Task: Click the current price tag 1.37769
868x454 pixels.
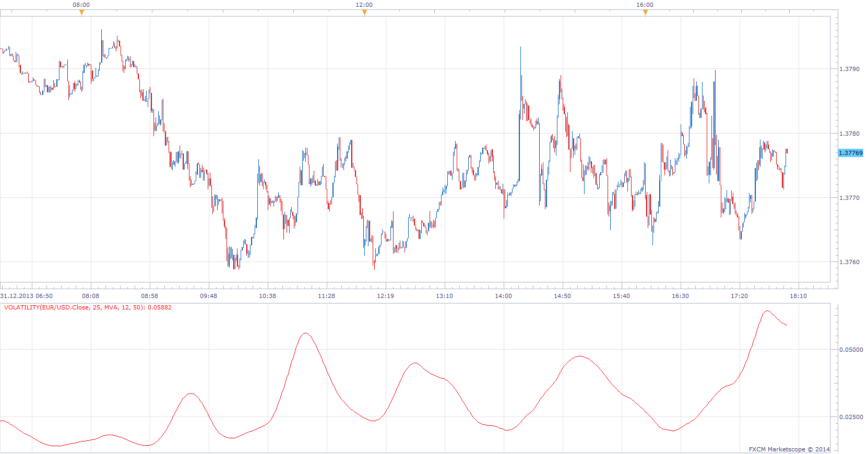Action: click(x=851, y=153)
